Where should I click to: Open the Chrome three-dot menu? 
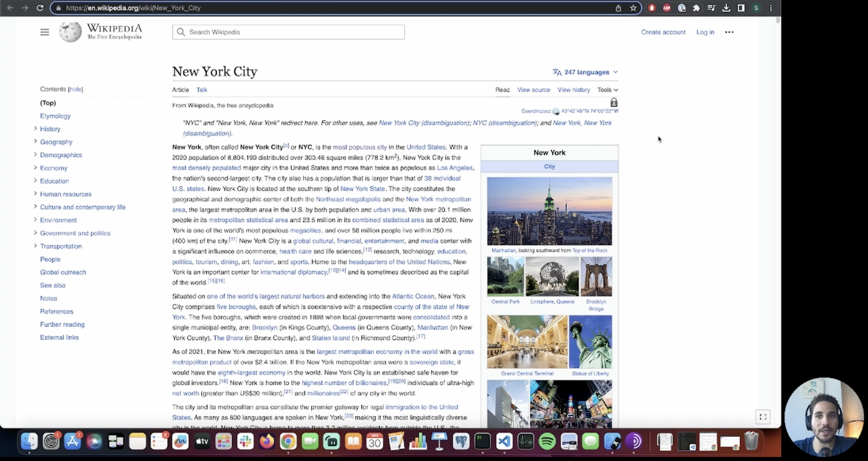(771, 8)
